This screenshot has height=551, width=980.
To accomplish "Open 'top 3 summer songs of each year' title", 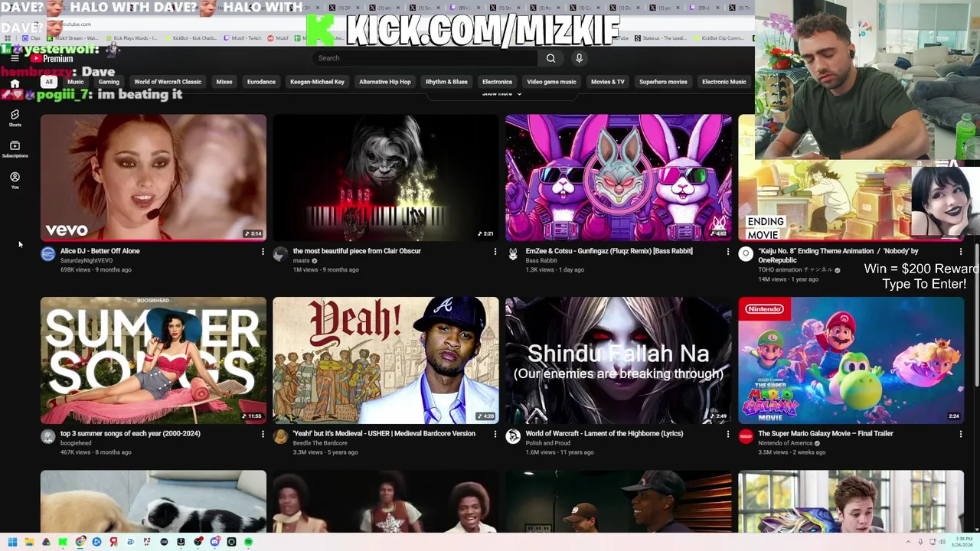I will tap(130, 433).
